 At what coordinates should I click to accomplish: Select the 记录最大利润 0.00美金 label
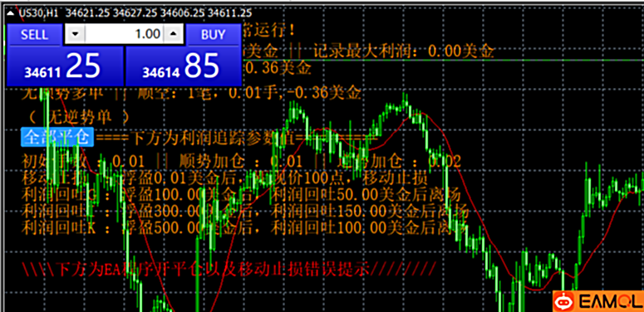[x=403, y=51]
